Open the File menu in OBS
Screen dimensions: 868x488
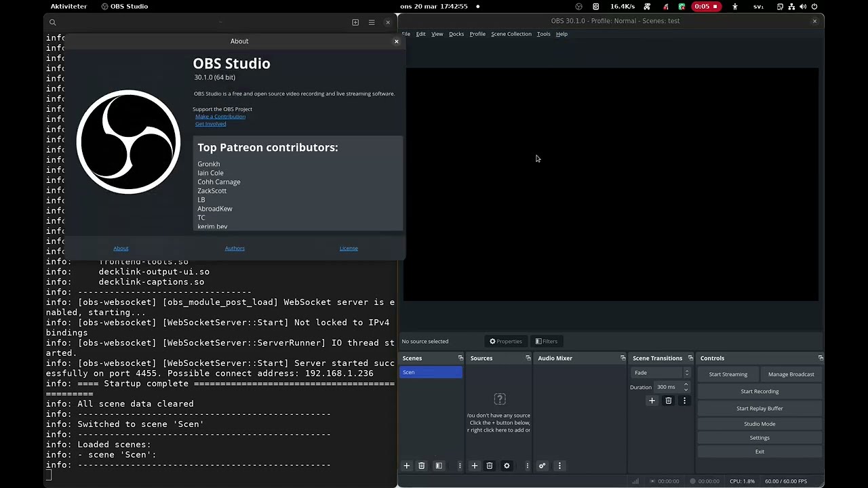tap(406, 34)
